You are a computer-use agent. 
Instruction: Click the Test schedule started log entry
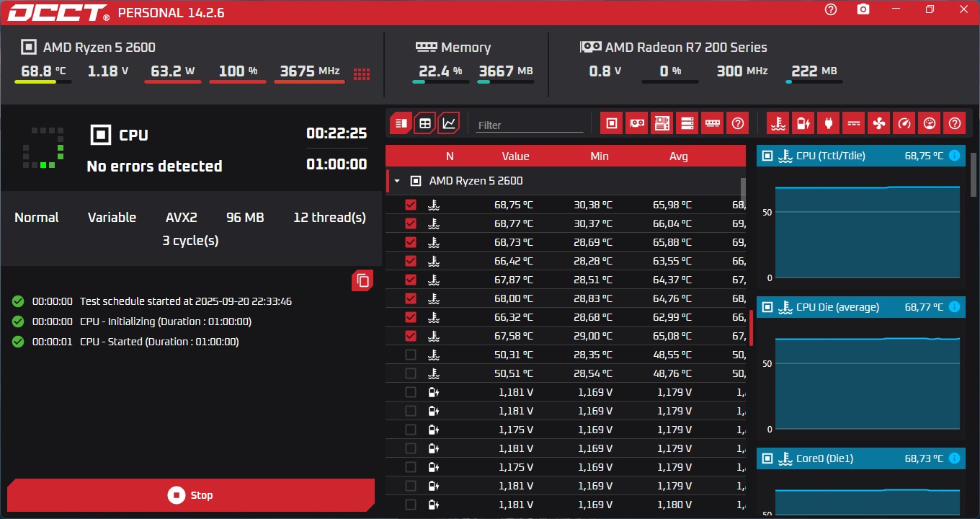tap(186, 301)
